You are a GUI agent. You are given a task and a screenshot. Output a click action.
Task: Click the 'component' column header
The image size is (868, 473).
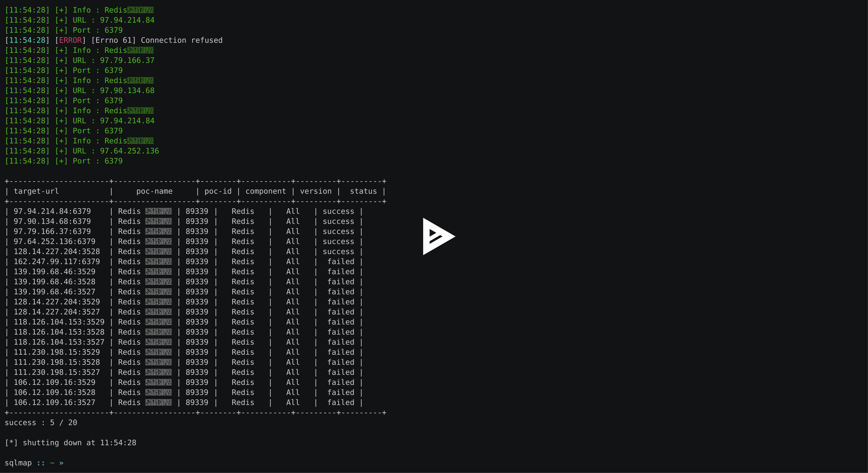pyautogui.click(x=265, y=191)
